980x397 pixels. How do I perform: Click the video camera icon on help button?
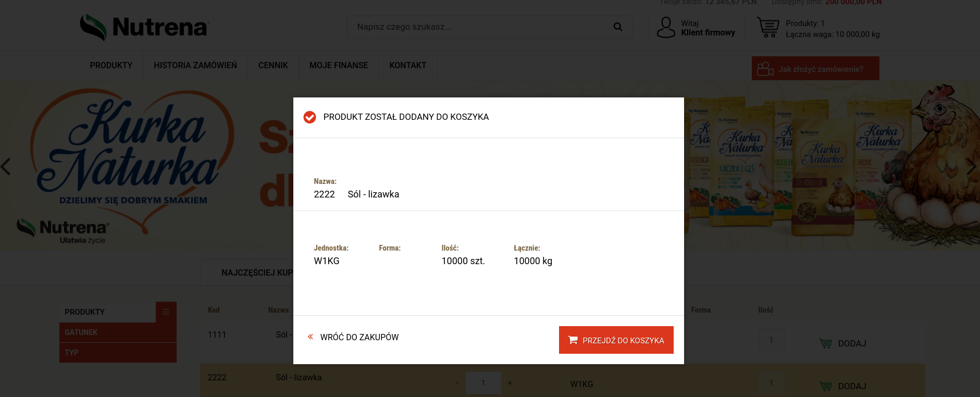pos(765,69)
